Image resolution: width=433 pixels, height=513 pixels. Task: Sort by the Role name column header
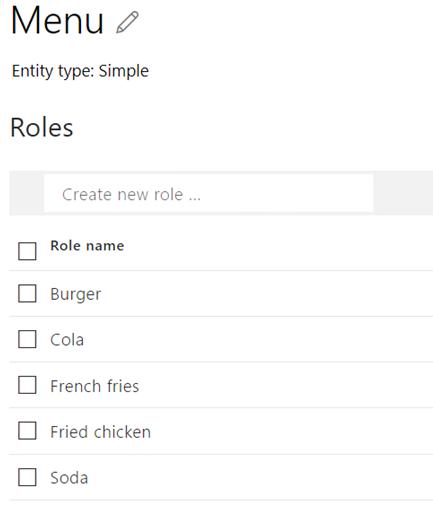click(x=87, y=246)
